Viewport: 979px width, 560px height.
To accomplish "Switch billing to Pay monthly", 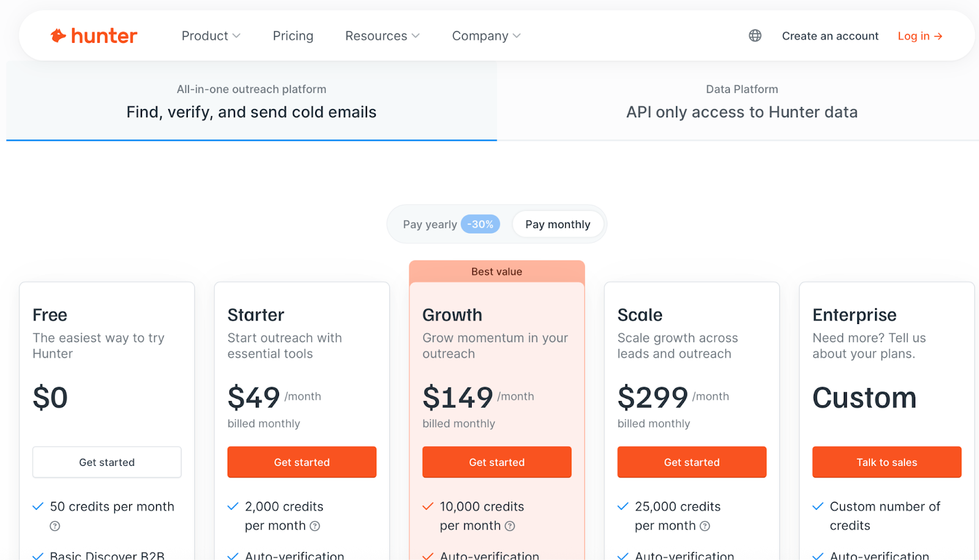I will (558, 224).
